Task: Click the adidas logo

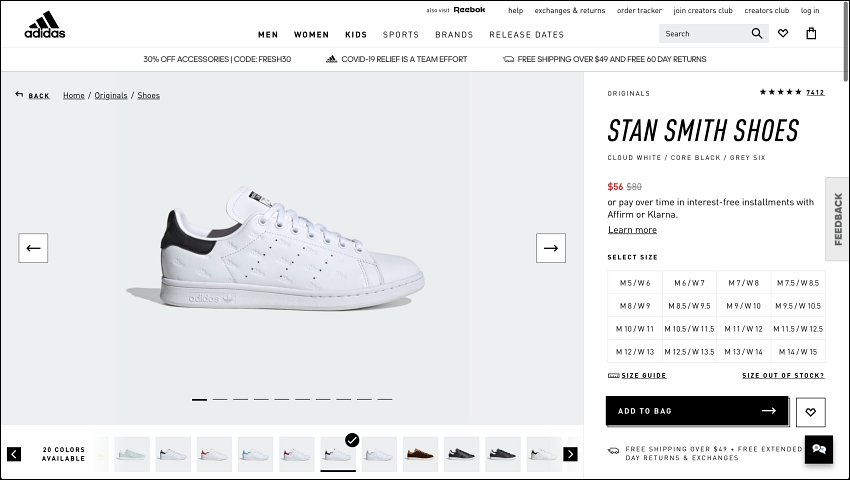Action: pyautogui.click(x=44, y=25)
